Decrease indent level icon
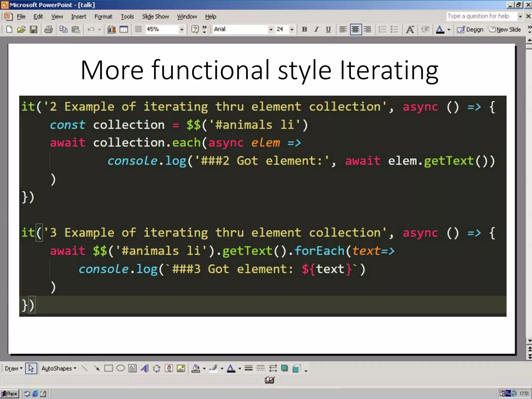Screen dimensions: 532x399 tap(425, 29)
